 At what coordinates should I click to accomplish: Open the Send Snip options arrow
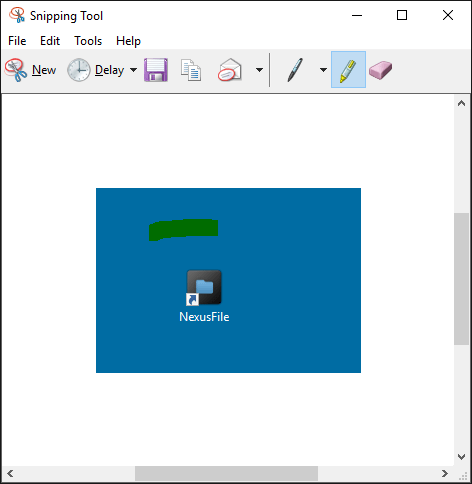coord(259,70)
